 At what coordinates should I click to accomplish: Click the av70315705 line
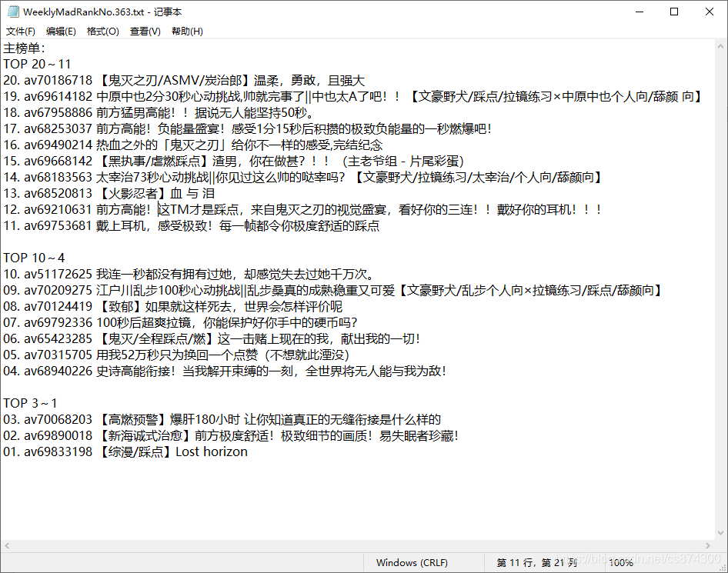(176, 355)
